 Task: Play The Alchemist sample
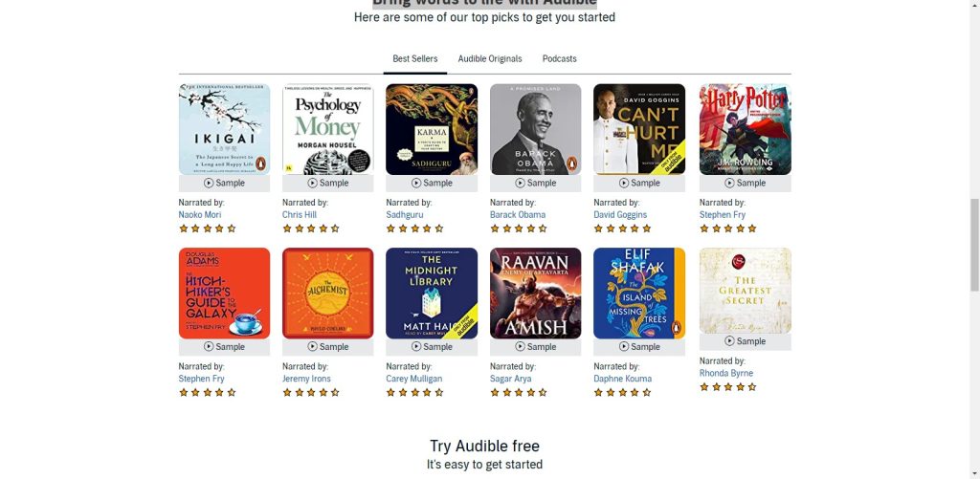[327, 347]
